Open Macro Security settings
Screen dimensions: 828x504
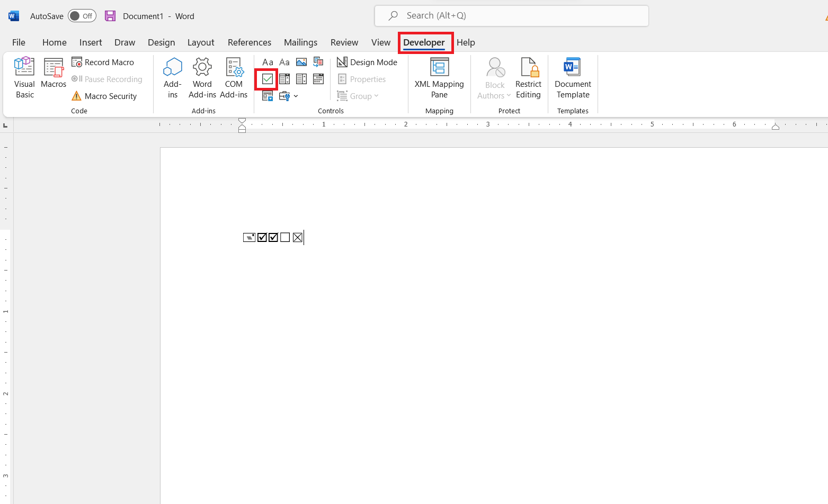click(x=104, y=96)
